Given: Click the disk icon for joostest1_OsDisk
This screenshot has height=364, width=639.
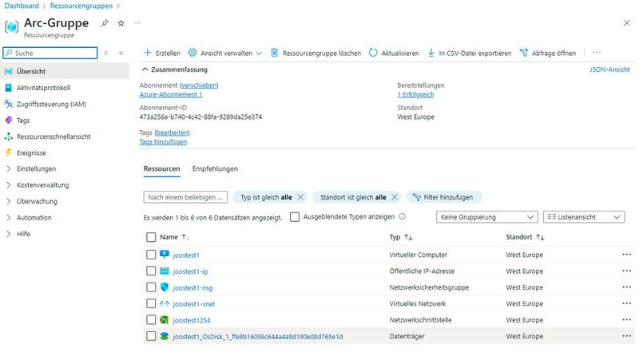Looking at the screenshot, I should point(165,336).
